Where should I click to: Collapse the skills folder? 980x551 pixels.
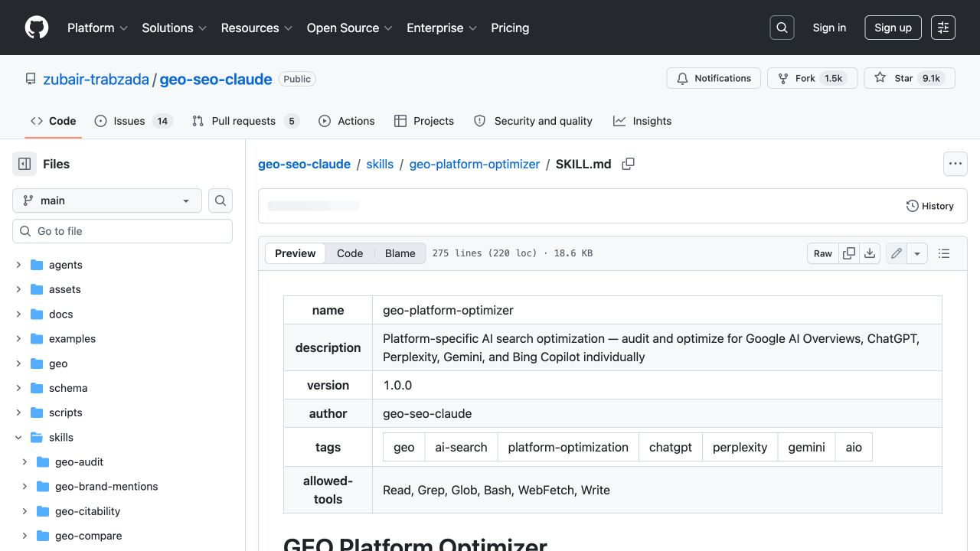18,438
